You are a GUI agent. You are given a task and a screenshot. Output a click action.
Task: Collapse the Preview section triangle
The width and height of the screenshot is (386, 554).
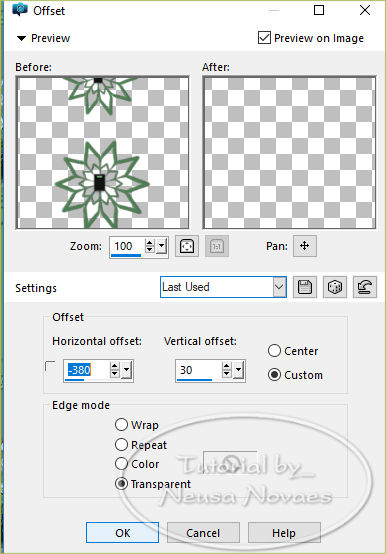pyautogui.click(x=22, y=38)
